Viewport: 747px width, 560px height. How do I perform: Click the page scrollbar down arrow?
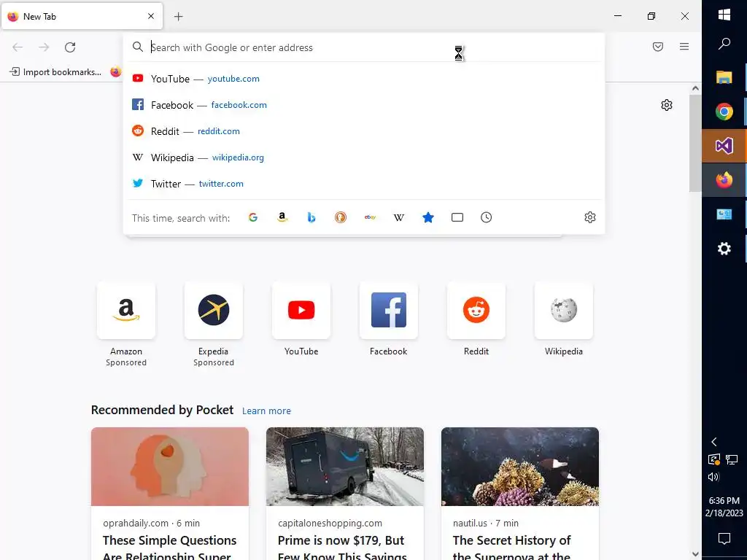click(695, 554)
